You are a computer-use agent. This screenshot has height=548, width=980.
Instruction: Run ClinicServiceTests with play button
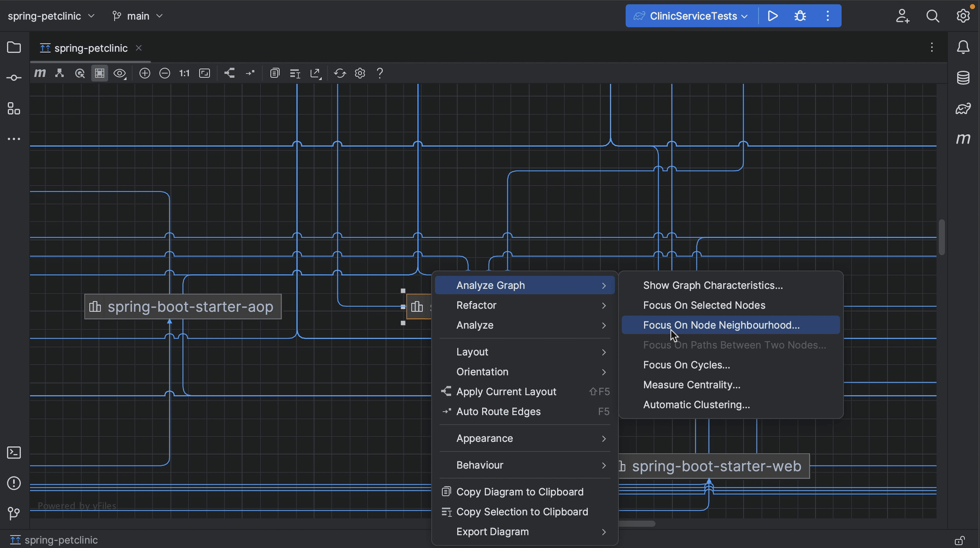773,16
